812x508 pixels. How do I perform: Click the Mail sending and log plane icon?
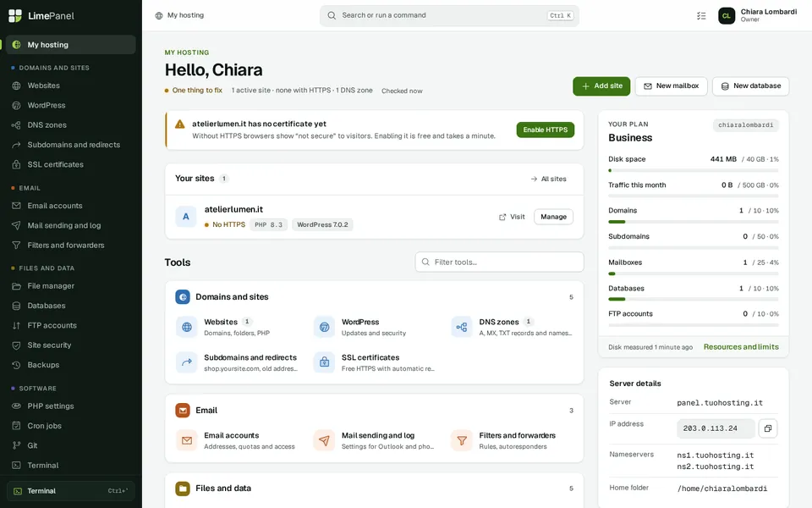pos(324,440)
